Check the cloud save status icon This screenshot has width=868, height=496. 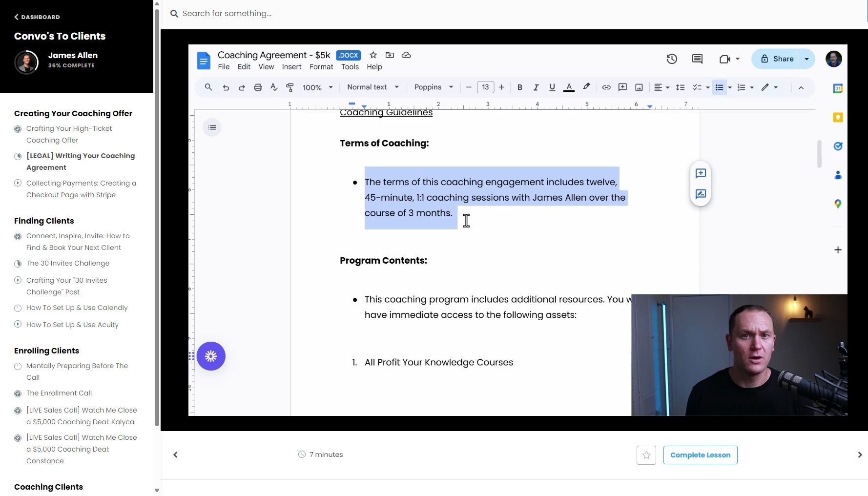tap(406, 55)
